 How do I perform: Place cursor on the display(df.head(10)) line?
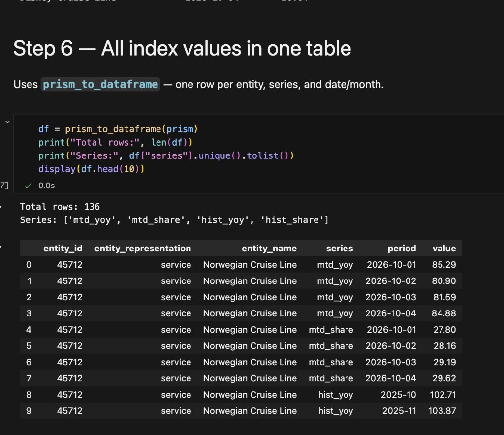pyautogui.click(x=92, y=169)
